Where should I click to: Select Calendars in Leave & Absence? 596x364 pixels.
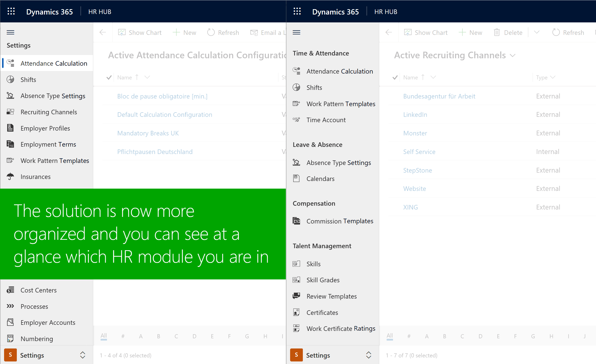point(320,179)
